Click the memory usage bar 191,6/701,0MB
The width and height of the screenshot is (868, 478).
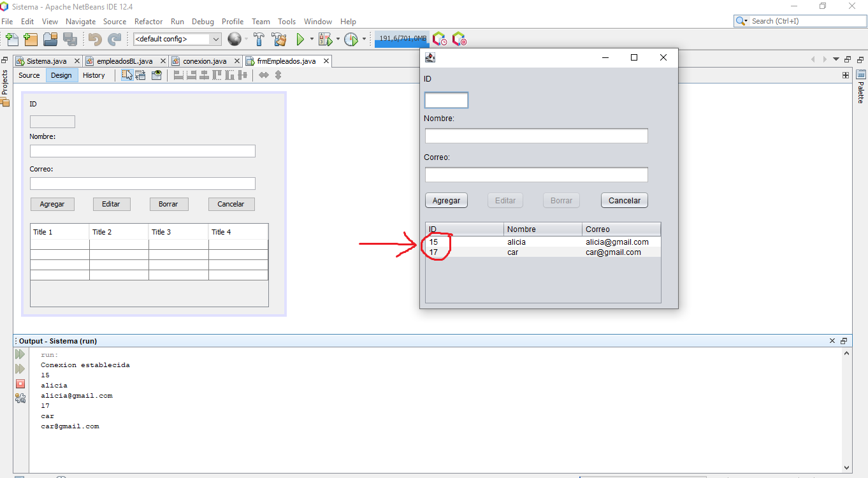point(402,39)
